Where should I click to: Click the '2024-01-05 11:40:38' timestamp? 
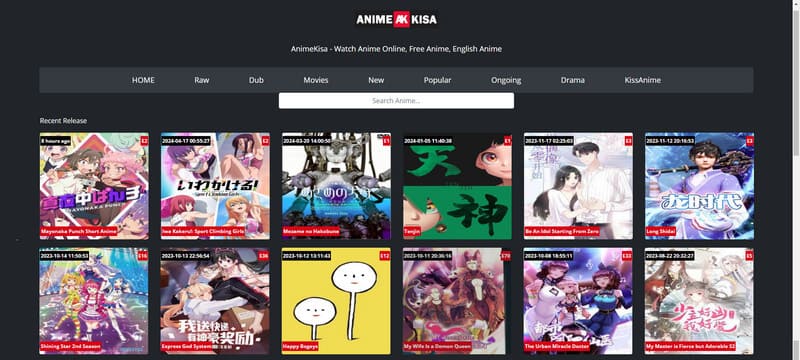pos(428,141)
